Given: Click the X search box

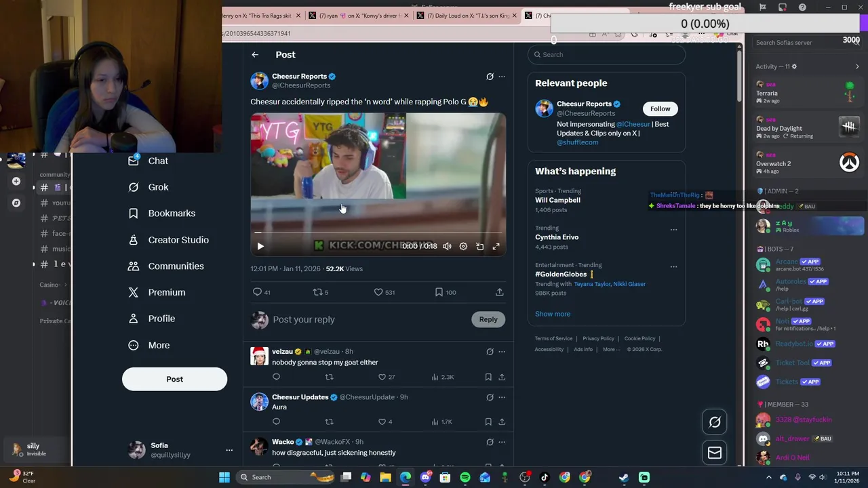Looking at the screenshot, I should [606, 54].
